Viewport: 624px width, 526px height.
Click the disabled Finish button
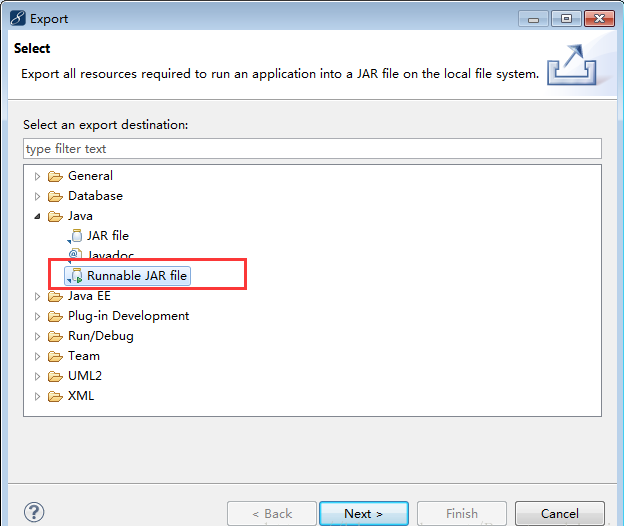point(462,514)
